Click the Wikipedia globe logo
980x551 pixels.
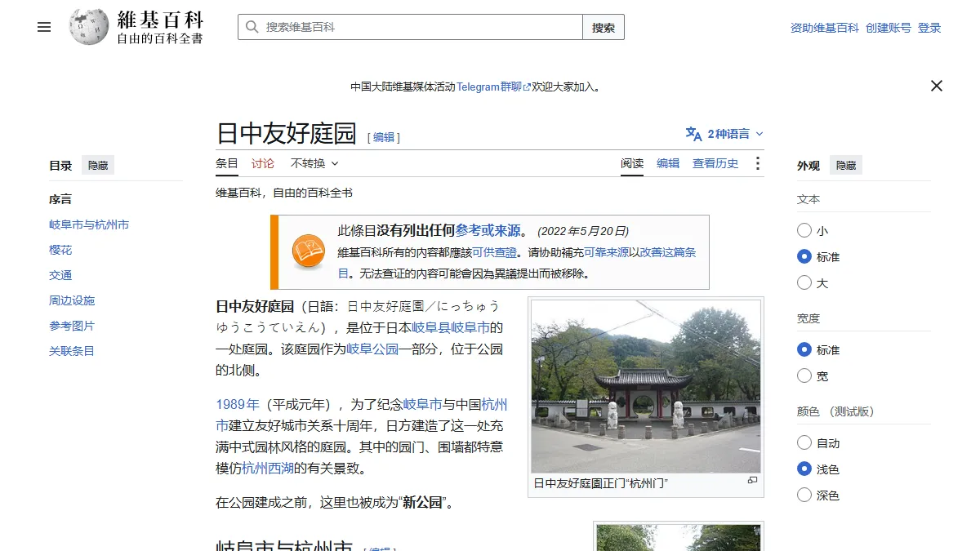point(89,27)
